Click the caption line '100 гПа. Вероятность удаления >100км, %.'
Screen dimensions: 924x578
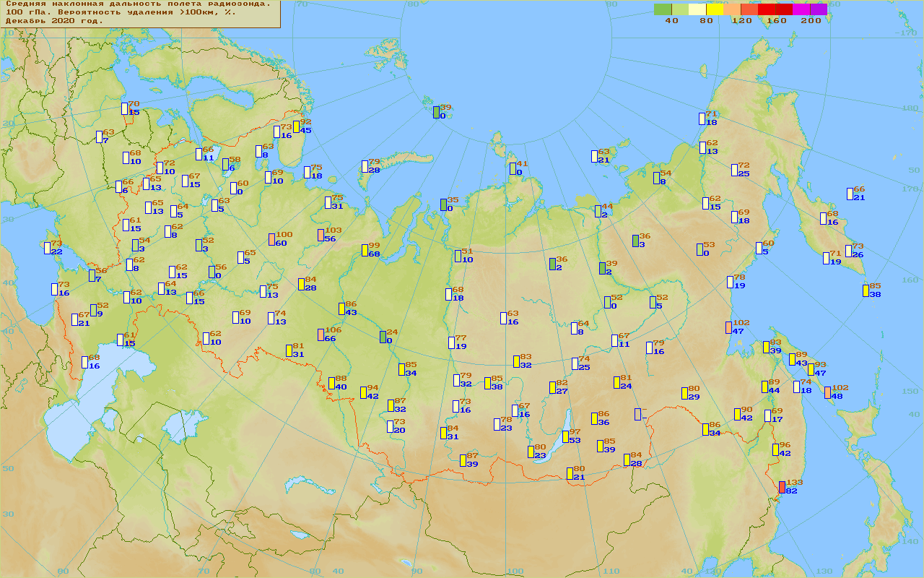121,12
